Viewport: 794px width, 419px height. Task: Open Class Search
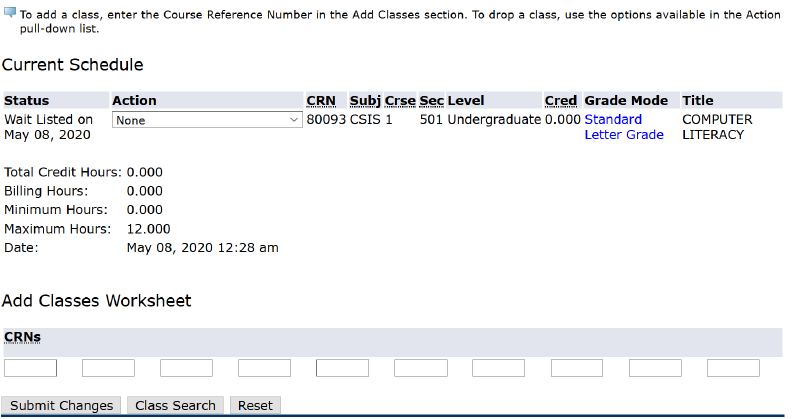tap(175, 405)
